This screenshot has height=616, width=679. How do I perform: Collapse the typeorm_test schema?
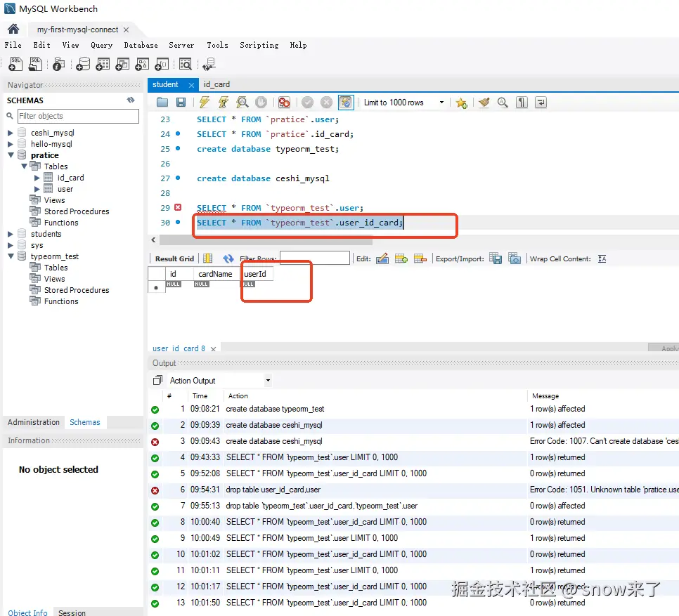pos(11,256)
